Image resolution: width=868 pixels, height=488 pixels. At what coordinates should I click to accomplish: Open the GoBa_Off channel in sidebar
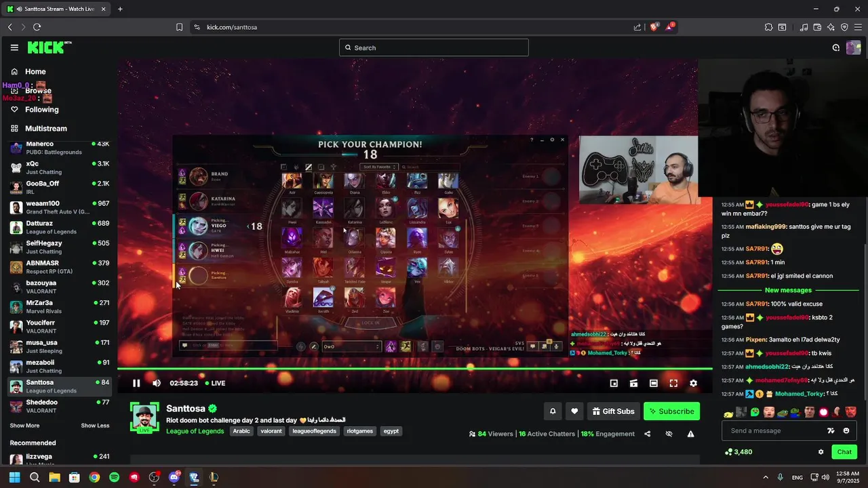59,187
